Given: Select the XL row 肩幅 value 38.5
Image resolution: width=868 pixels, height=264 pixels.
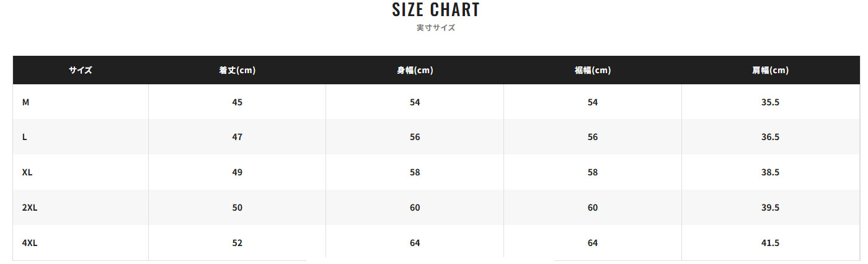Looking at the screenshot, I should (770, 172).
